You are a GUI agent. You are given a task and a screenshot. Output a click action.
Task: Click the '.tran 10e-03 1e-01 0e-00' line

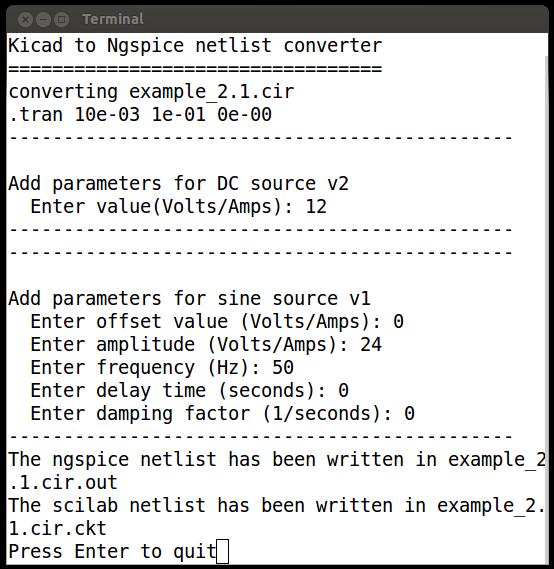point(140,115)
